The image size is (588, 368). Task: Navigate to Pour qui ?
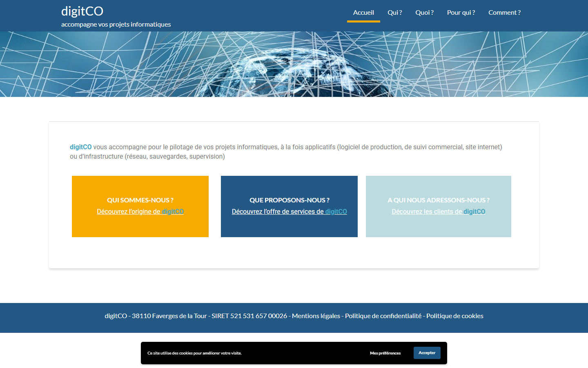coord(461,13)
